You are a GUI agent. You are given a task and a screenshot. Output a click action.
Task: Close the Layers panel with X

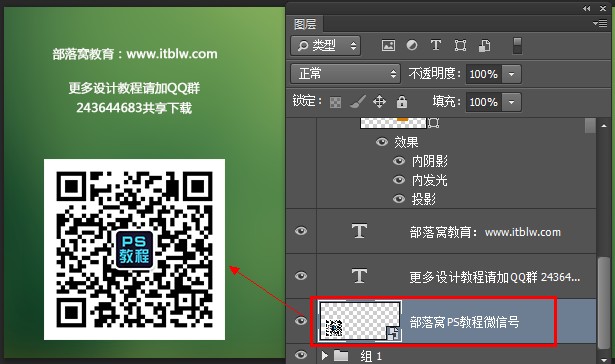tap(603, 8)
